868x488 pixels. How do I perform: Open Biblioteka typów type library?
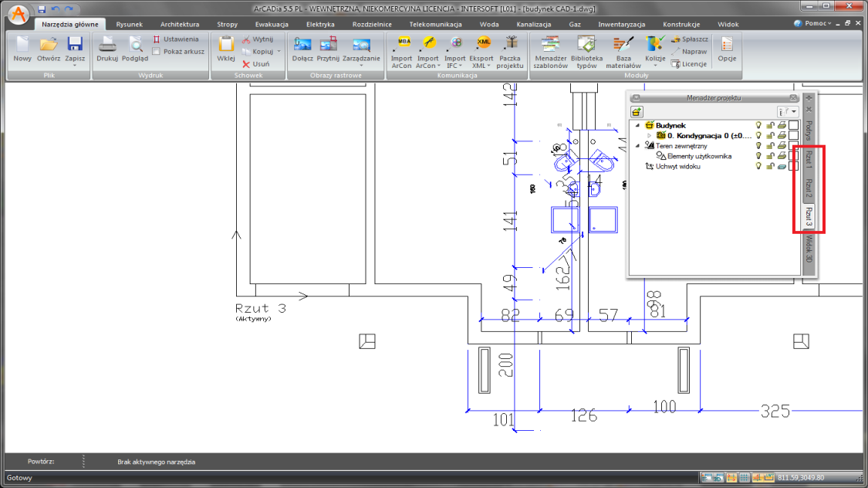click(587, 52)
